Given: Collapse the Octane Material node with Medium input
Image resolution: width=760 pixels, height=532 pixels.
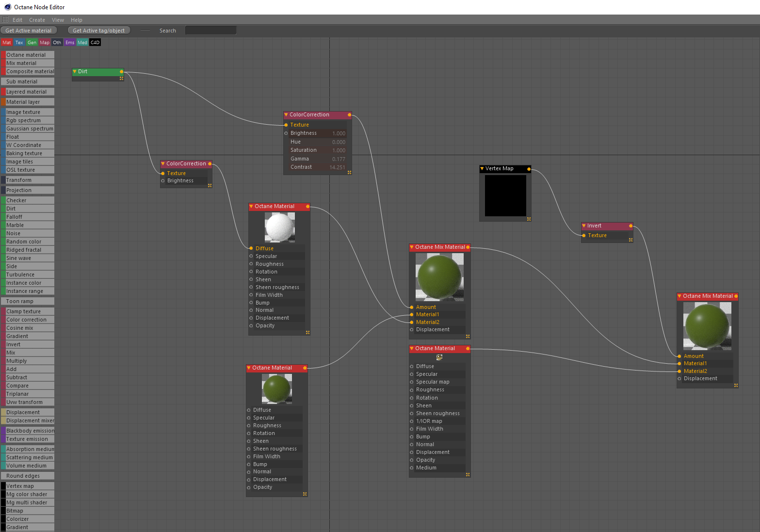Looking at the screenshot, I should tap(412, 349).
